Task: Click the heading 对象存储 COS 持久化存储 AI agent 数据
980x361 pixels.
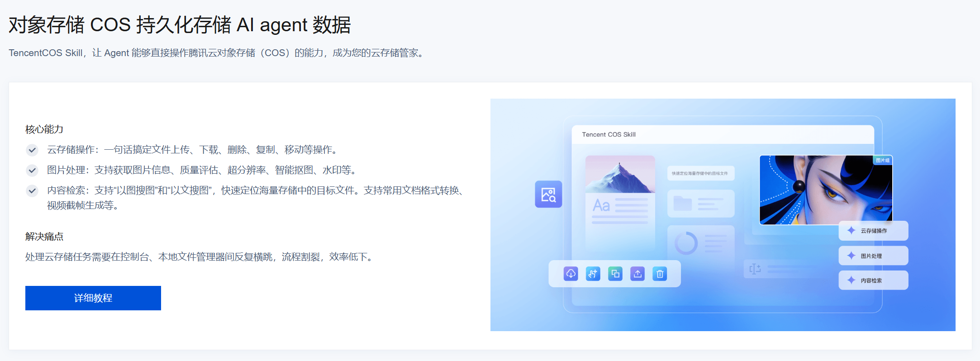Action: pos(180,25)
